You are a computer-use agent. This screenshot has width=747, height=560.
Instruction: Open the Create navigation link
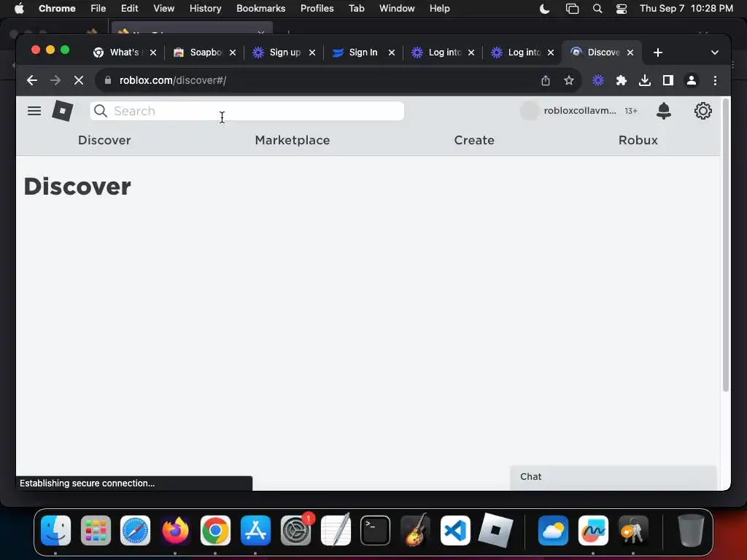click(474, 141)
